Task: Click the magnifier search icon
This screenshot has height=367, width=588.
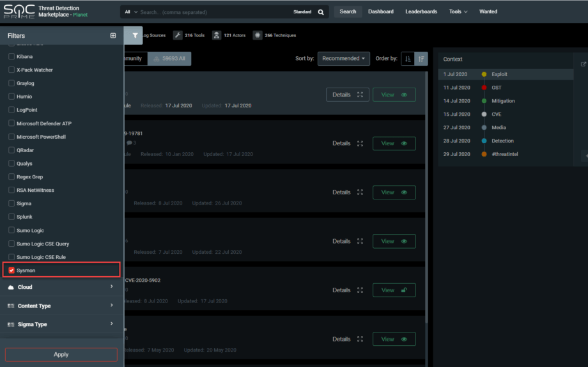Action: pos(321,12)
